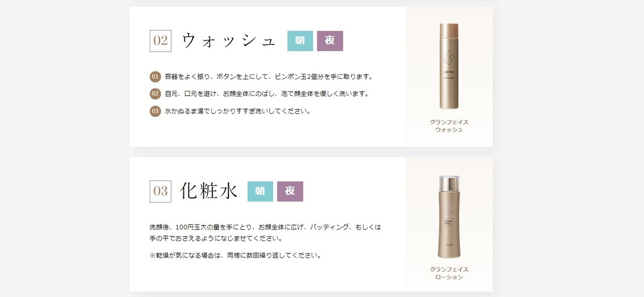Open the グランフェイス ウォッシュ bottle image
Image resolution: width=644 pixels, height=297 pixels.
point(449,66)
